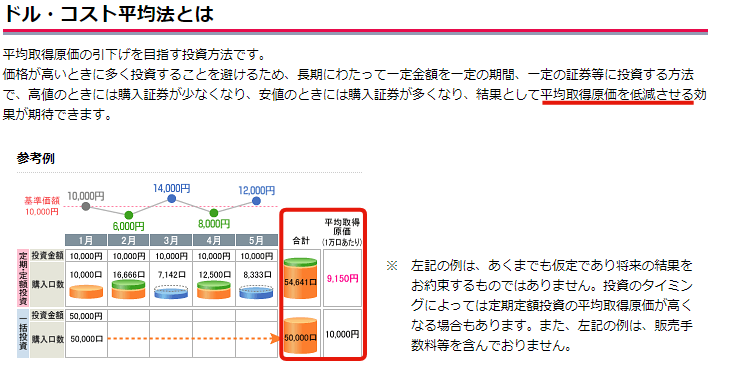This screenshot has width=733, height=366.
Task: Click the ドル・コスト平均法とは heading
Action: 108,14
